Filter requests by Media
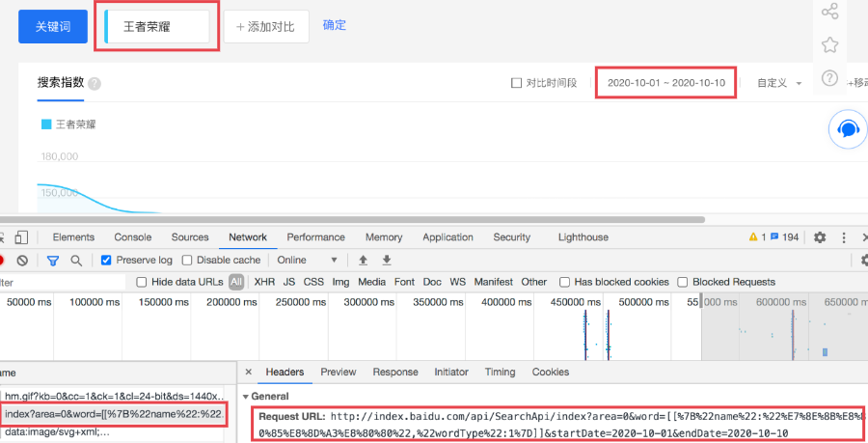The height and width of the screenshot is (443, 868). tap(371, 282)
